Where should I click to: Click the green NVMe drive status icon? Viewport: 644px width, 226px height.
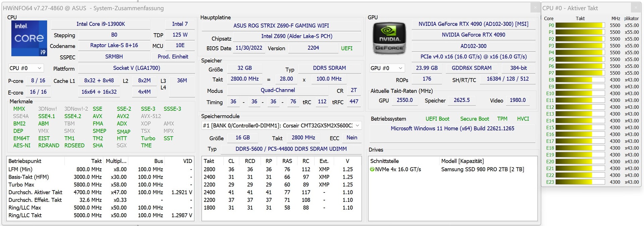[372, 169]
